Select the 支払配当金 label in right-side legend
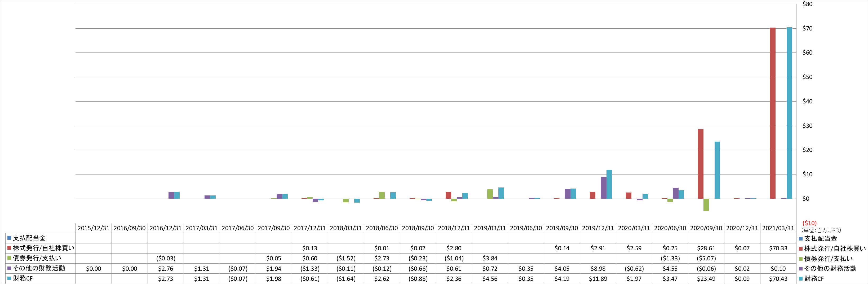 pos(821,238)
